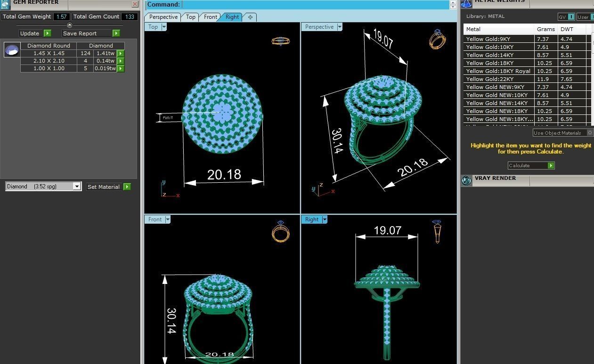This screenshot has width=594, height=364.
Task: Click the 19.07 dimension in Right viewport
Action: tap(387, 230)
